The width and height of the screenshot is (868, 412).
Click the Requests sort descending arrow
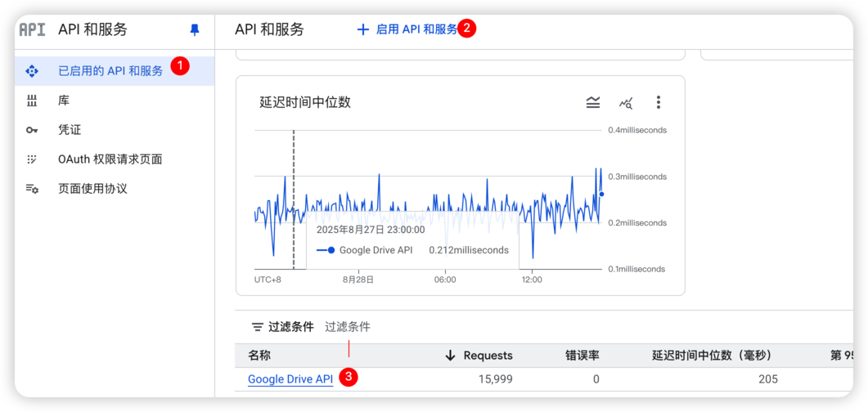(450, 356)
